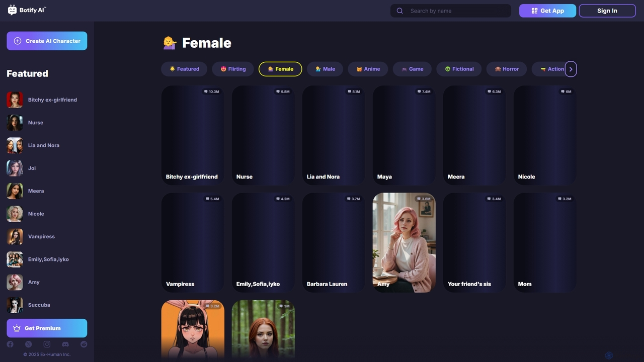Open the Nicole character card
The image size is (644, 362).
[545, 135]
